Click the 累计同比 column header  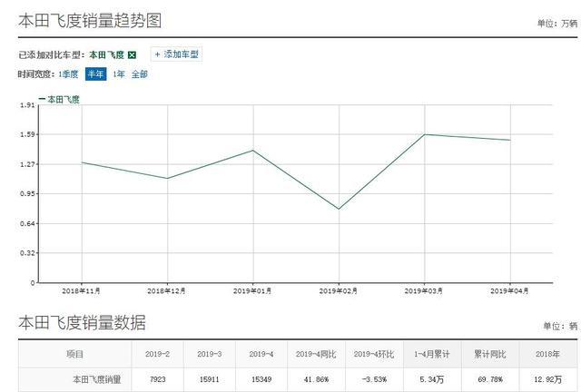[490, 354]
